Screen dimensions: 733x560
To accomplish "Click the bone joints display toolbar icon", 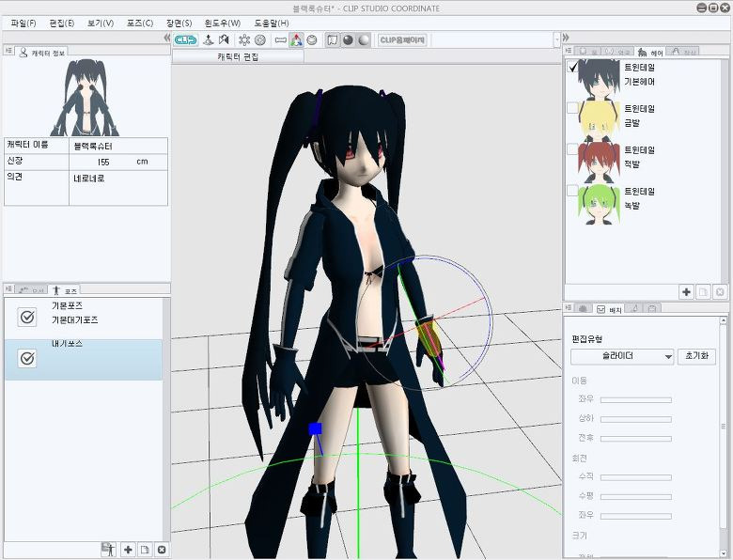I will tap(244, 40).
